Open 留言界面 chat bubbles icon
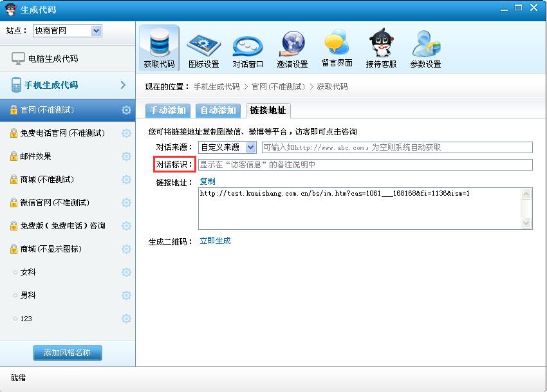The image size is (547, 392). point(337,44)
